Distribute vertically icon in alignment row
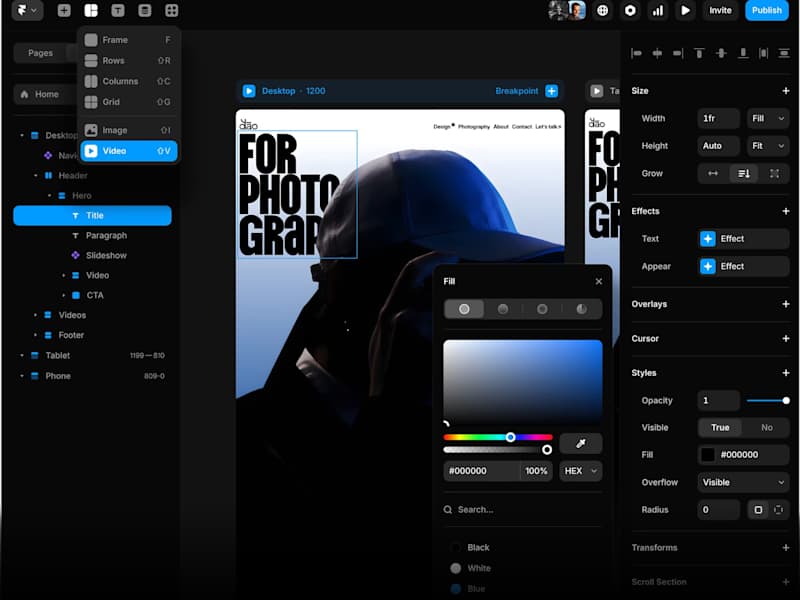 point(784,53)
